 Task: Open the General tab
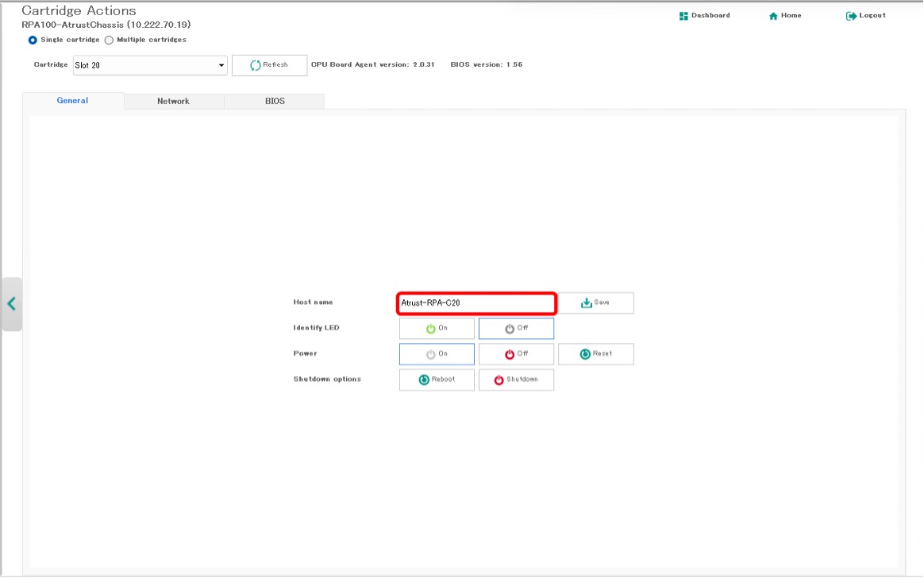click(72, 101)
